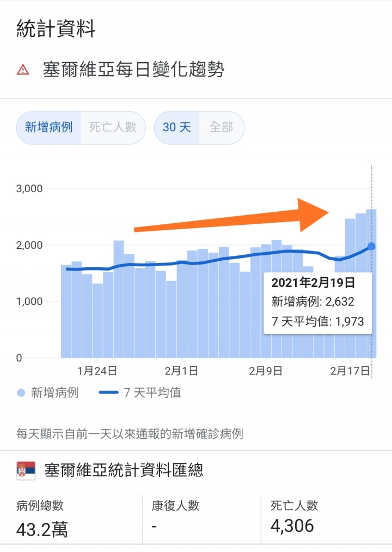Viewport: 392px width, 552px height.
Task: Click the 新增病例 legend dot
Action: pos(21,393)
